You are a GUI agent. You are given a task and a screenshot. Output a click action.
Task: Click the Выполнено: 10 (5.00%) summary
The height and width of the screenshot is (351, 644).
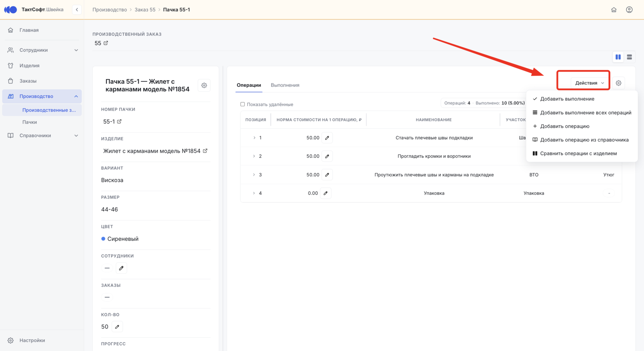click(x=500, y=103)
